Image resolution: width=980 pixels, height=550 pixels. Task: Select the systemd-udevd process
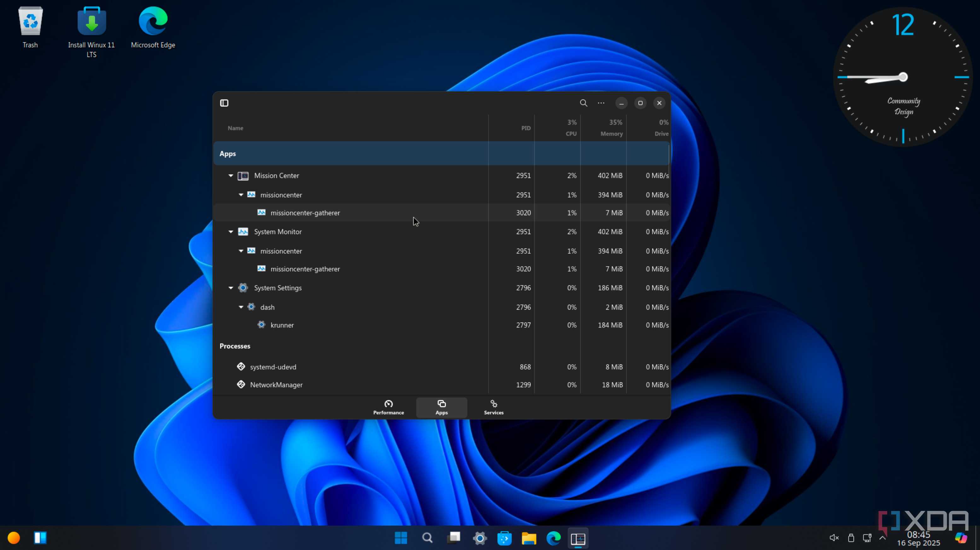[441, 367]
